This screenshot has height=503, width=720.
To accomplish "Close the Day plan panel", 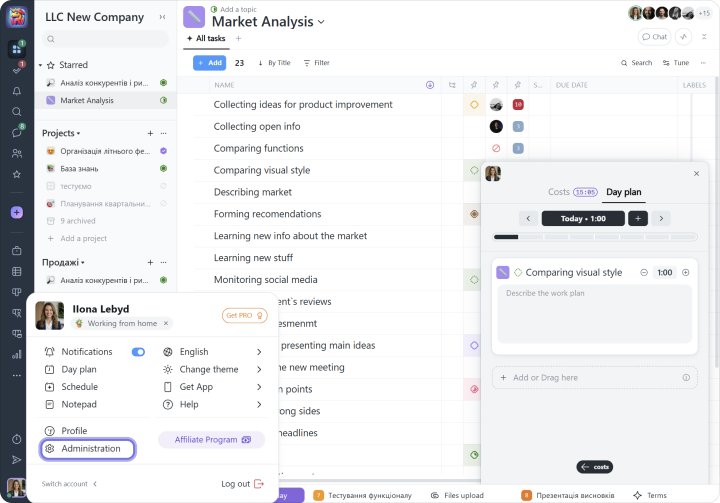I will click(x=697, y=174).
